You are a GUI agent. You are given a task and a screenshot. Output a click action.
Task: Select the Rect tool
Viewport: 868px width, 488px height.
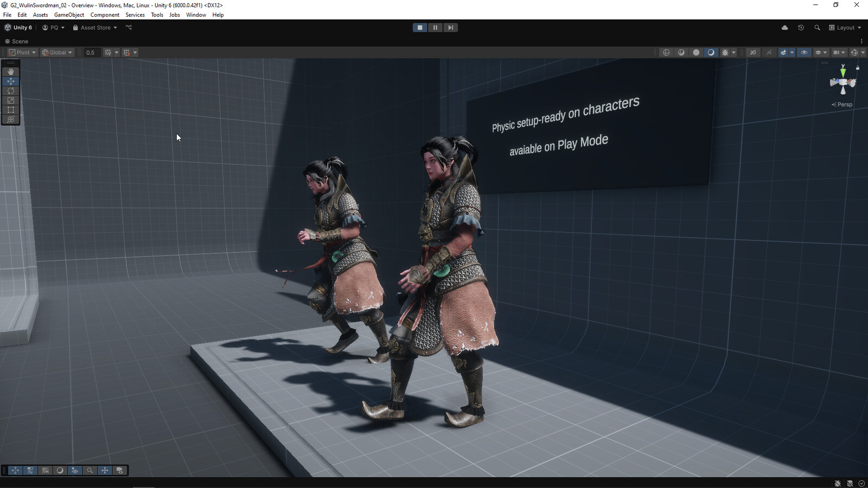(x=11, y=110)
